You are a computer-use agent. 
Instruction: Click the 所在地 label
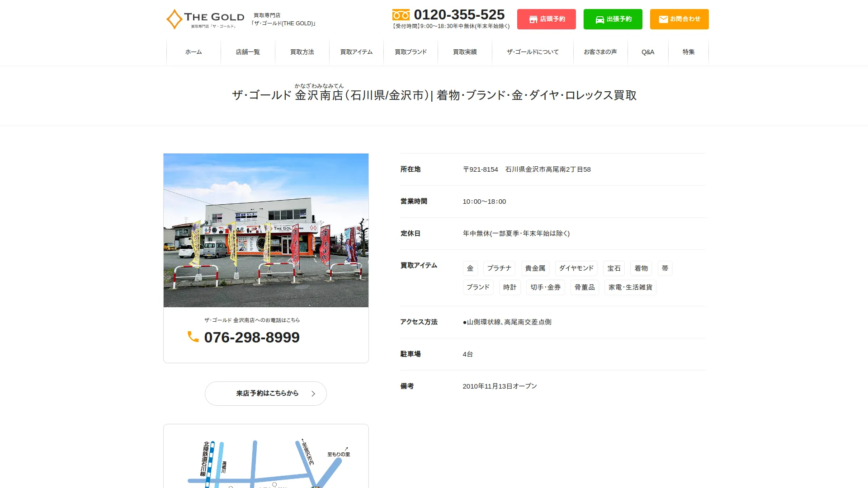point(410,169)
